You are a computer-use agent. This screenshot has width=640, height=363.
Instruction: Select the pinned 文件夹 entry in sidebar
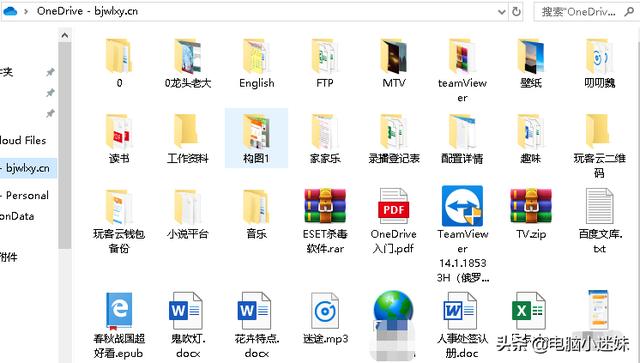click(7, 72)
